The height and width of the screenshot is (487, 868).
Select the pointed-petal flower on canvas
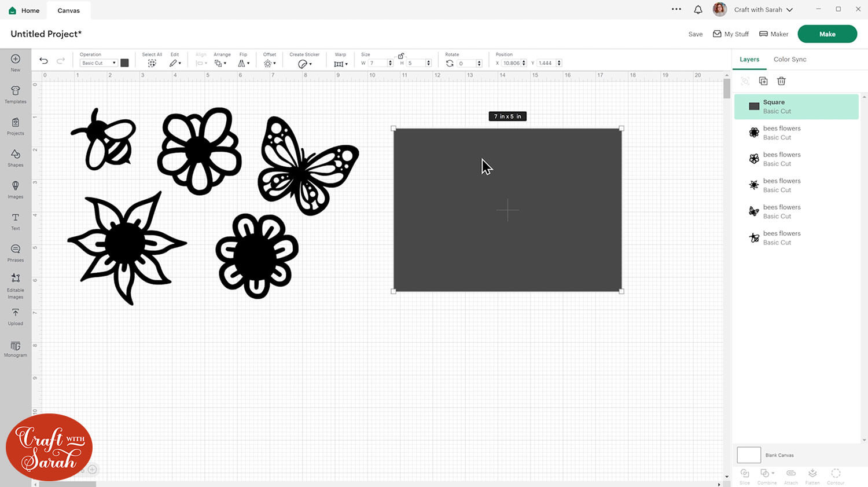click(x=127, y=248)
